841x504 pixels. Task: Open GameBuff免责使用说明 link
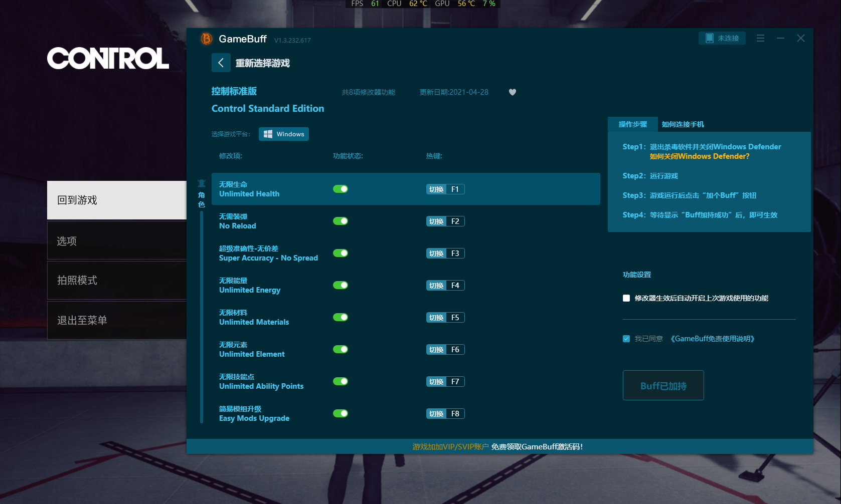pos(713,339)
